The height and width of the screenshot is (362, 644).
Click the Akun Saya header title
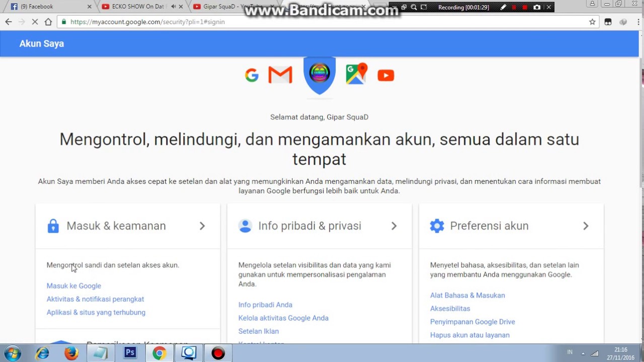tap(42, 44)
